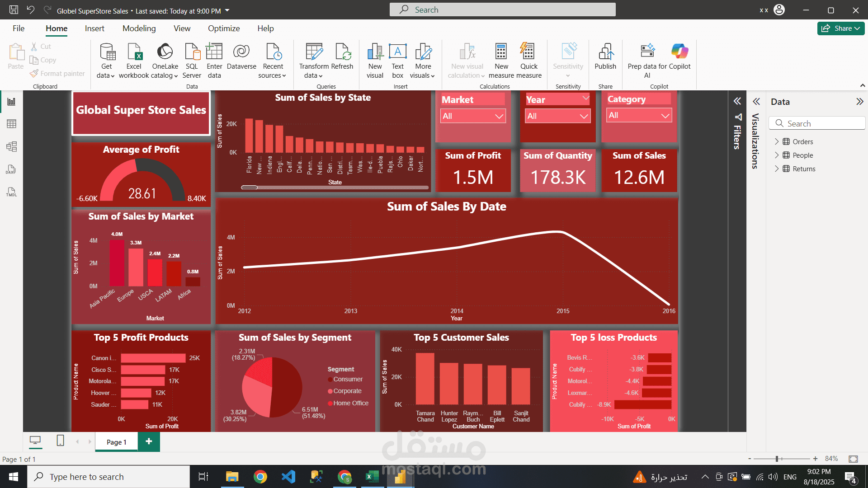Expand the Orders table
Image resolution: width=868 pixels, height=488 pixels.
[777, 141]
